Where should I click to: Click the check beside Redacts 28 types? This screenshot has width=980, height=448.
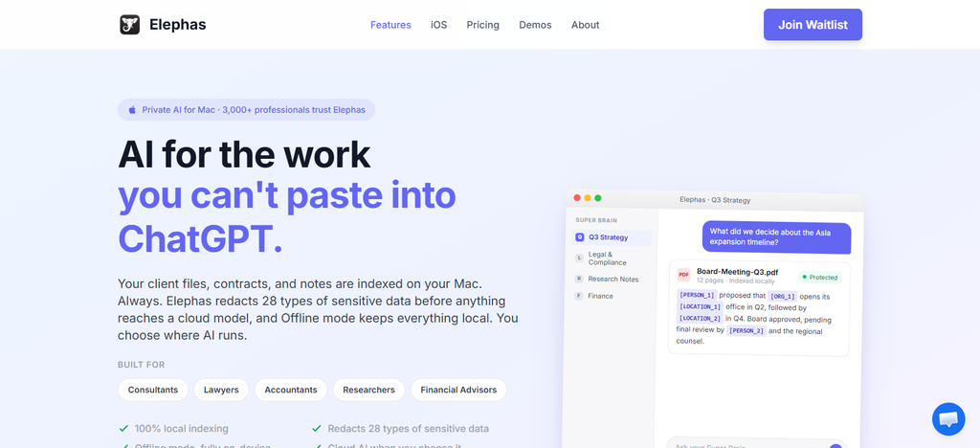click(x=317, y=429)
